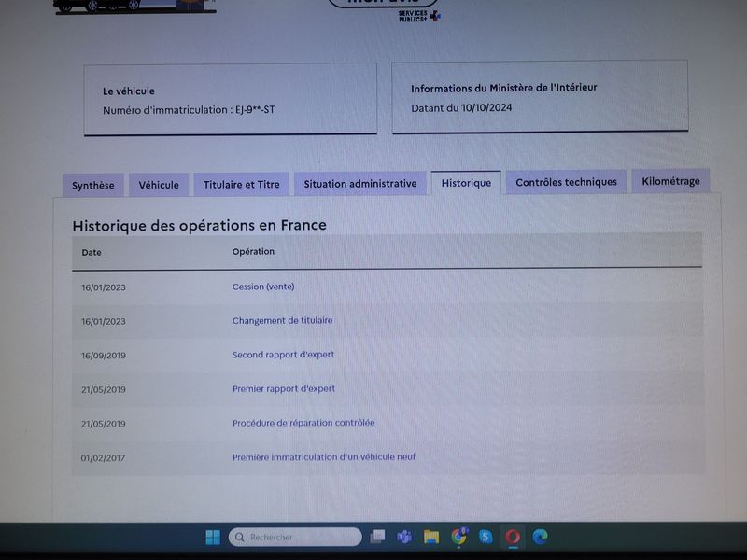
Task: Switch to the Kilométrage tab
Action: pyautogui.click(x=670, y=181)
